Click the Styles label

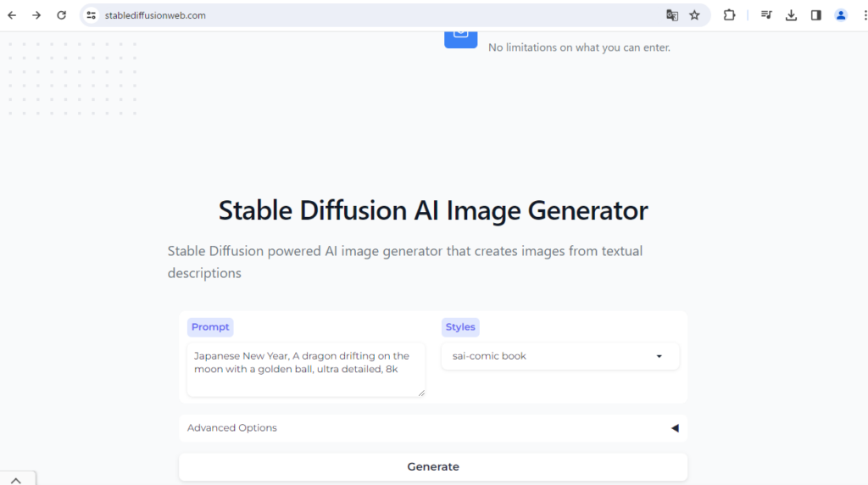coord(460,327)
